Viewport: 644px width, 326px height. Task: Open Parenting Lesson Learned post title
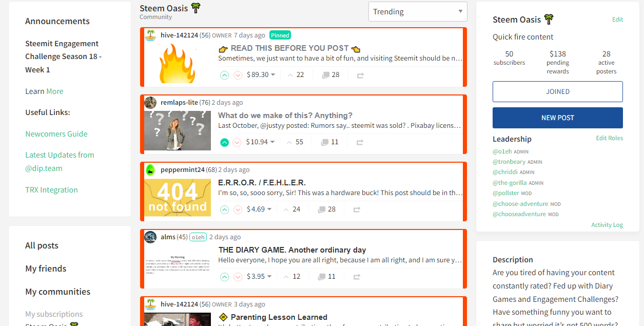pyautogui.click(x=279, y=317)
